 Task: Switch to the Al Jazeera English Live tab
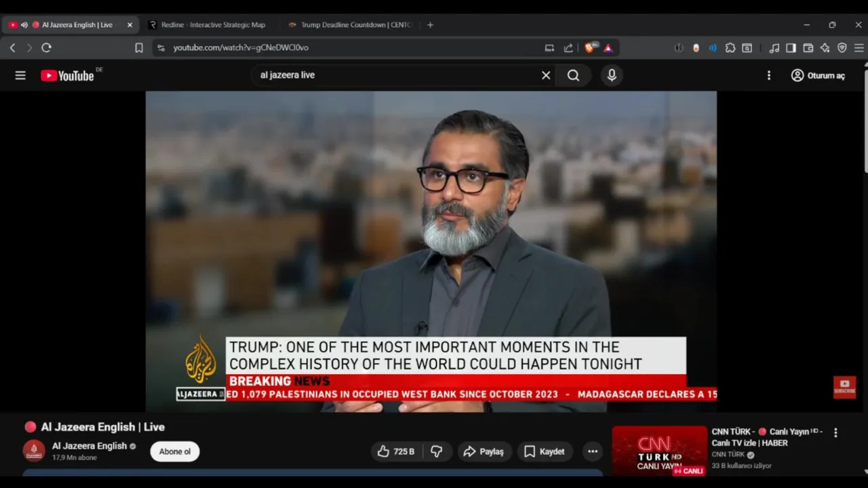[71, 25]
